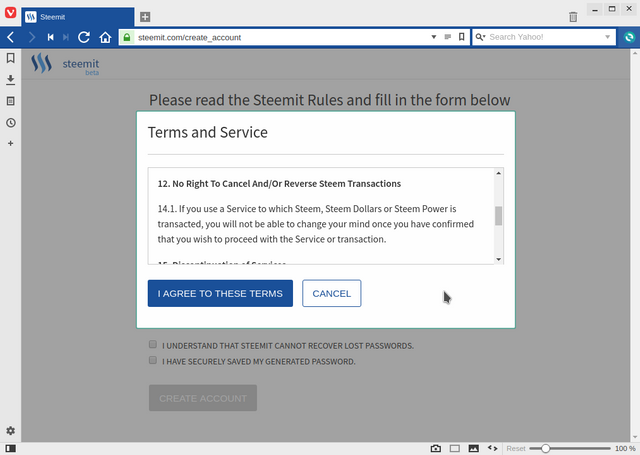The width and height of the screenshot is (640, 455).
Task: Open Vivaldi settings gear
Action: click(x=10, y=431)
